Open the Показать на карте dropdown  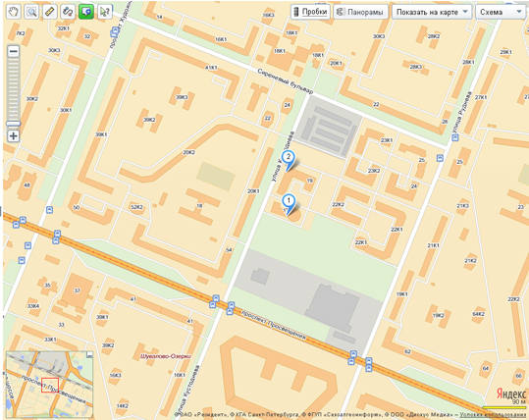[x=432, y=12]
